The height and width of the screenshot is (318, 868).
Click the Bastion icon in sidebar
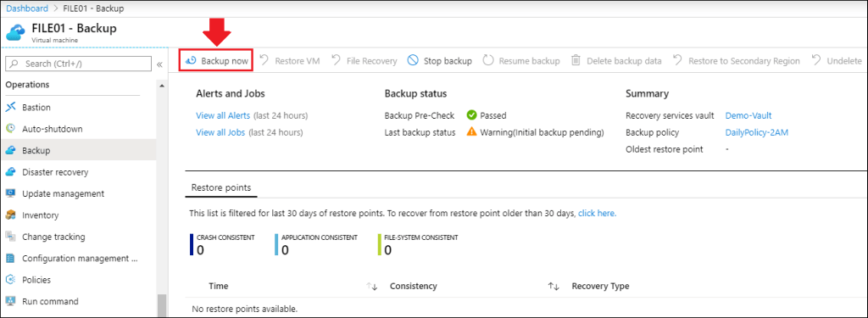11,107
